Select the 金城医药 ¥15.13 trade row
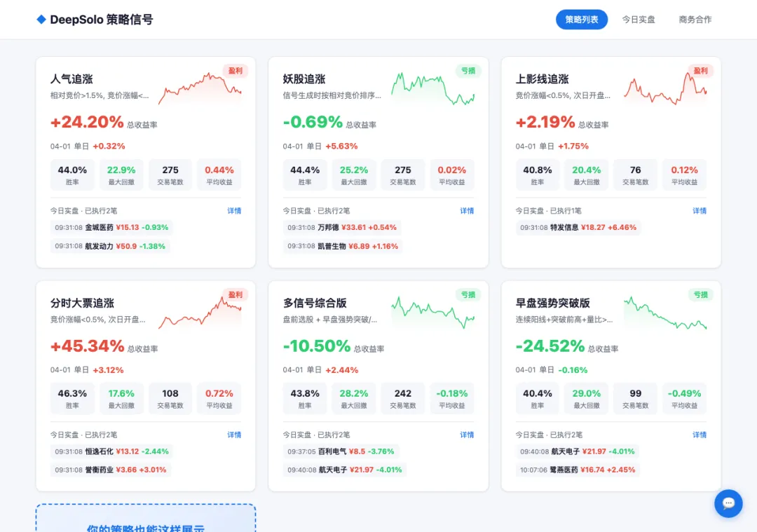 (111, 227)
